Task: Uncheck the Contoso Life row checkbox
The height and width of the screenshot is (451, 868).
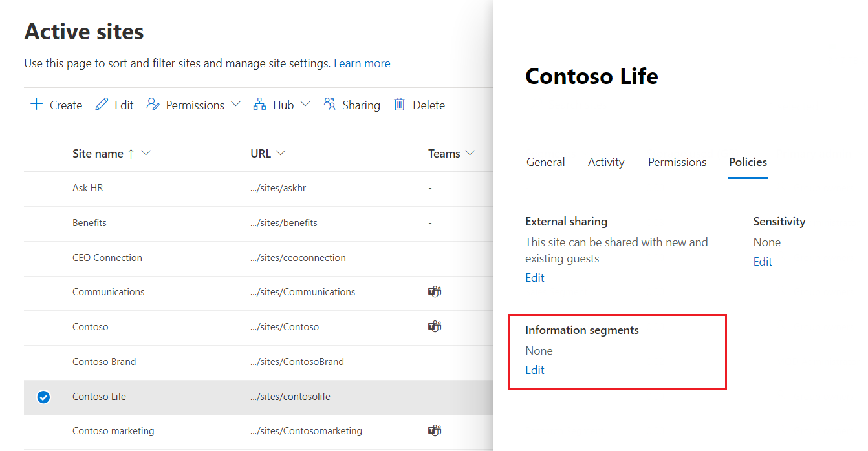Action: pyautogui.click(x=43, y=397)
